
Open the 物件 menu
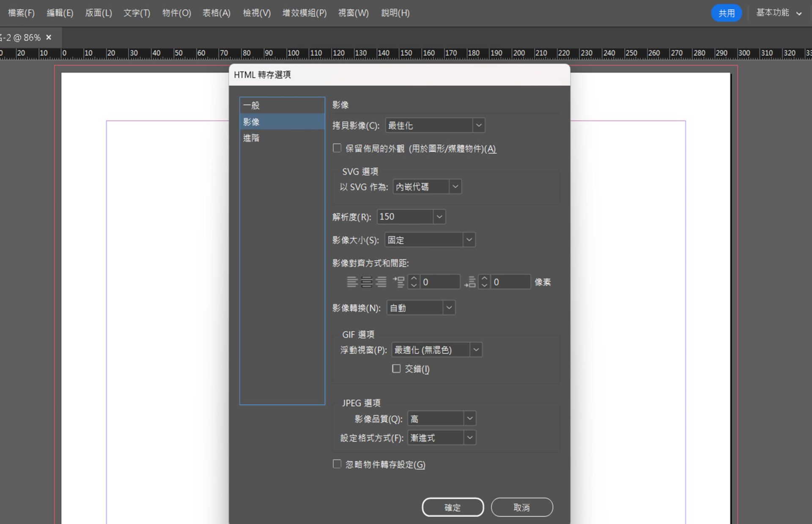tap(176, 13)
